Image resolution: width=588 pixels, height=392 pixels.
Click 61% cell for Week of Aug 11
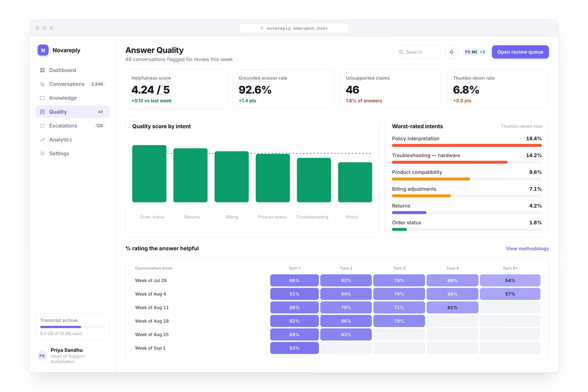pos(452,308)
